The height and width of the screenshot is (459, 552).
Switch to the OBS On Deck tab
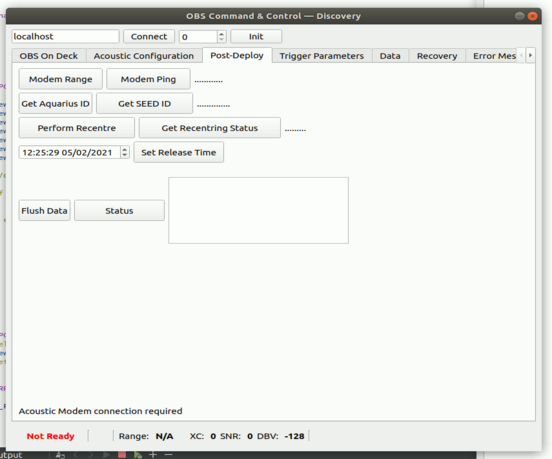[49, 56]
